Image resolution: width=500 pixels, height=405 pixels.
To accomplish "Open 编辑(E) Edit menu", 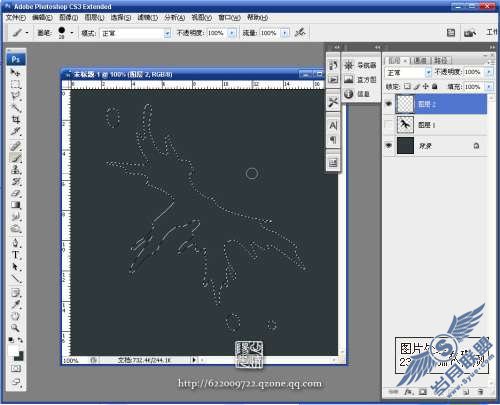I will click(42, 18).
